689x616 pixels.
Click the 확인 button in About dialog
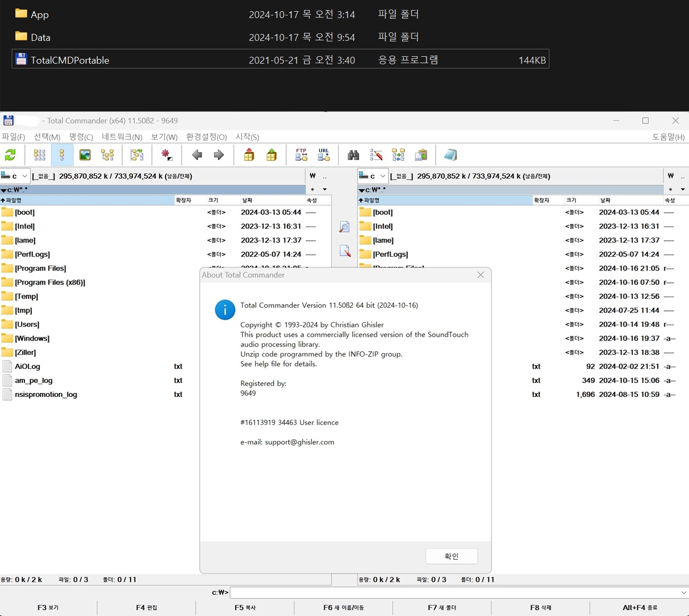pos(451,556)
